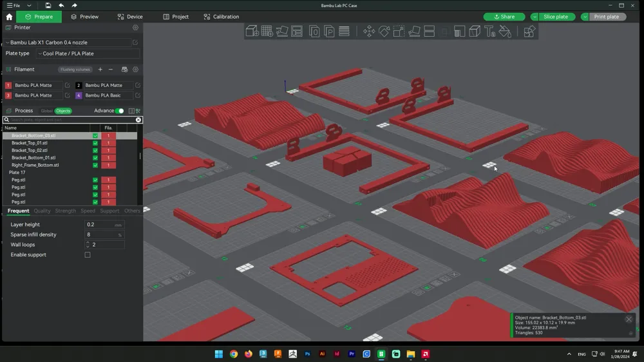Viewport: 644px width, 362px height.
Task: Click the Slice plate button
Action: click(556, 17)
